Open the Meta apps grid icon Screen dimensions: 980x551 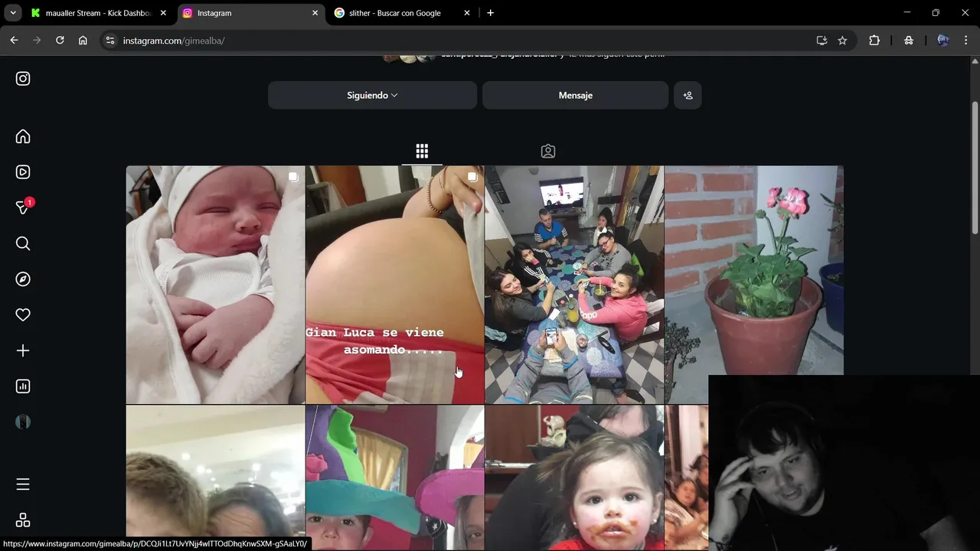[x=23, y=520]
